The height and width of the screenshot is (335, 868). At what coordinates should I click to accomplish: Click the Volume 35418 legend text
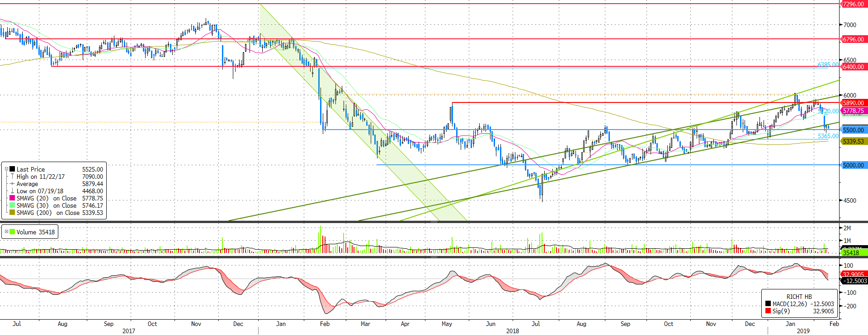coord(36,232)
